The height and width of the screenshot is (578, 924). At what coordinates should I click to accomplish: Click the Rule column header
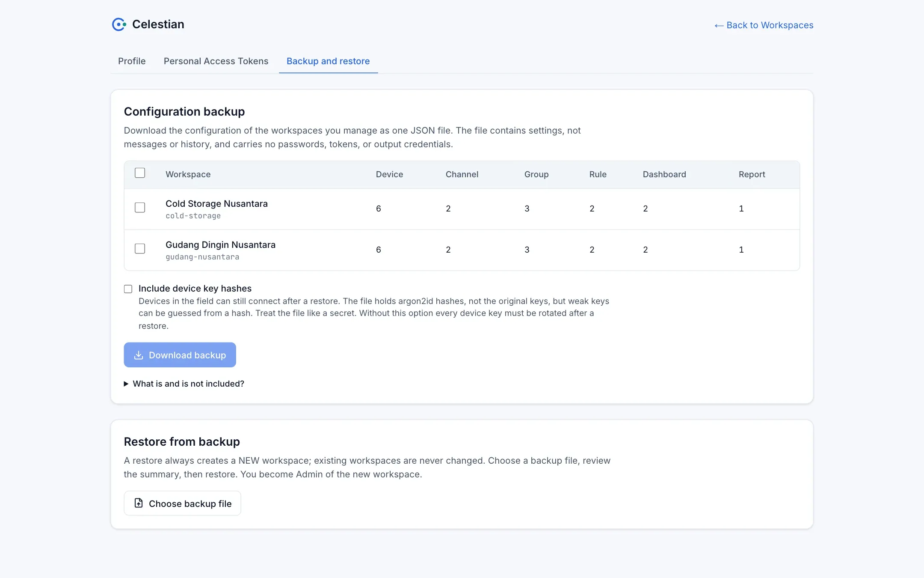[x=598, y=174]
